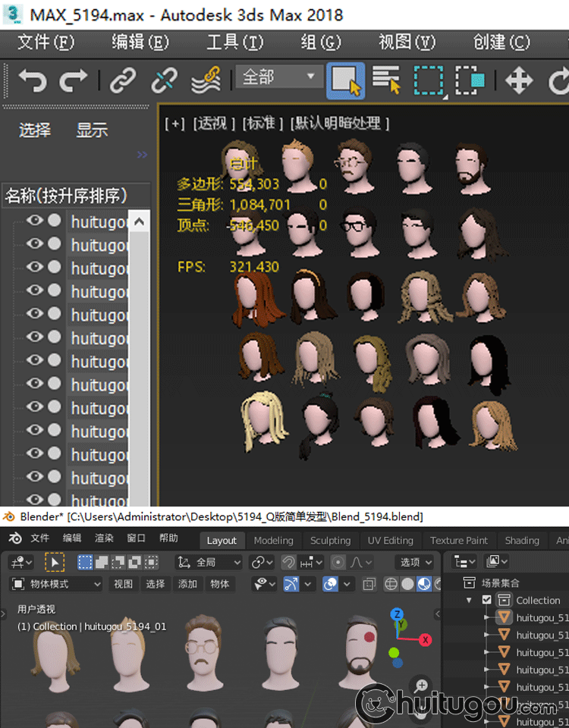
Task: Open the 全局 transform orientation dropdown
Action: coord(209,563)
